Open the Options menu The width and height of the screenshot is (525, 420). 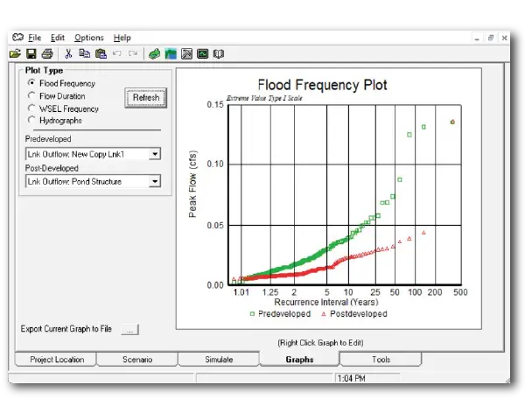[89, 38]
